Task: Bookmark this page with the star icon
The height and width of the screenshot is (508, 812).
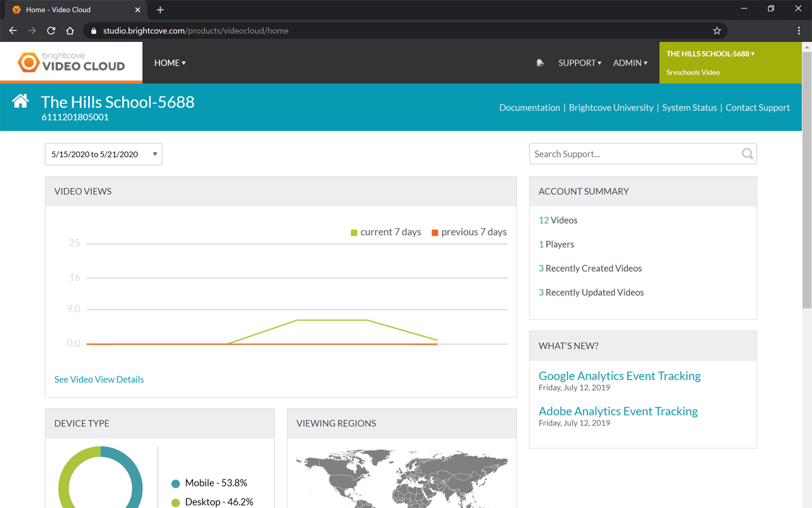Action: (x=717, y=30)
